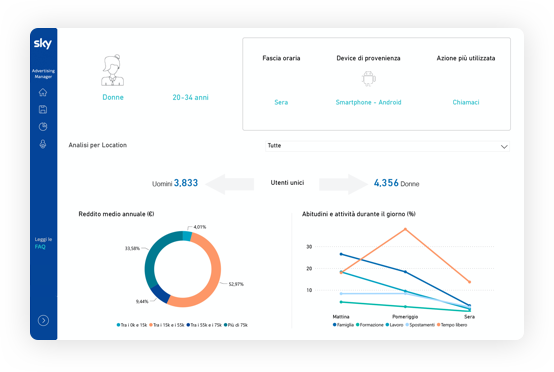Open the pie chart analytics icon
The width and height of the screenshot is (554, 372).
[43, 126]
